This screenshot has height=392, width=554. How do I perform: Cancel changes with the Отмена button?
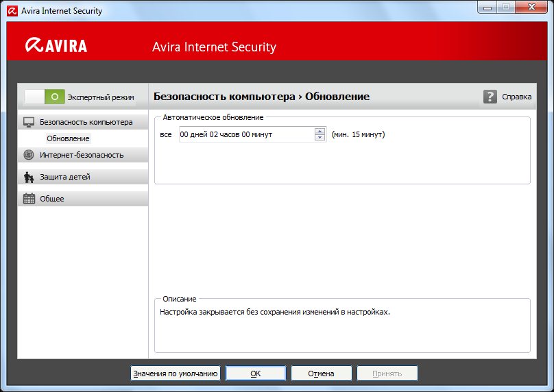[x=321, y=373]
